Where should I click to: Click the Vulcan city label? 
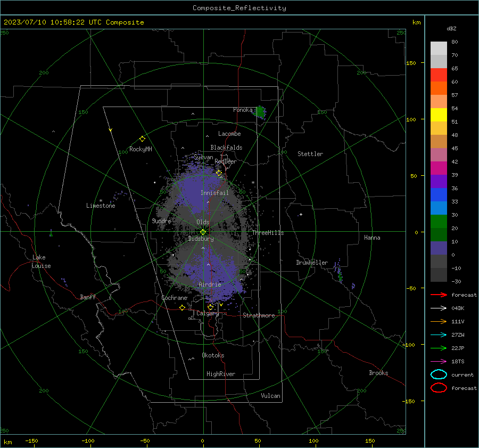pos(270,396)
